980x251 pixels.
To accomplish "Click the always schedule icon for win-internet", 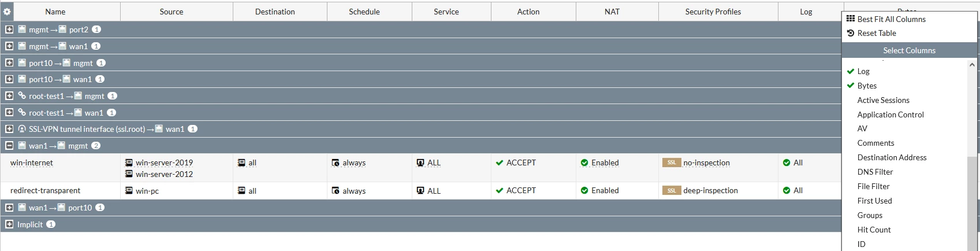I will pyautogui.click(x=336, y=163).
